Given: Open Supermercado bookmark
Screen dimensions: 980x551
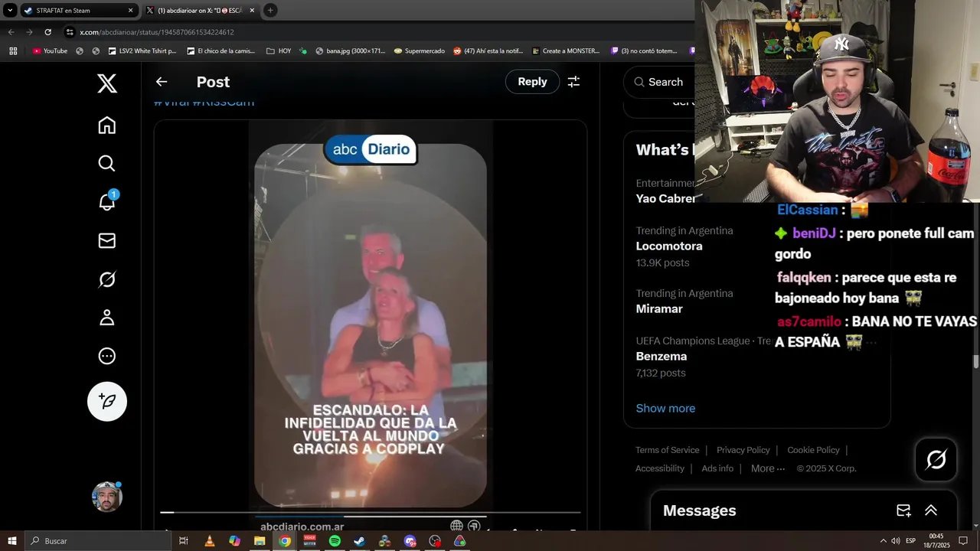Looking at the screenshot, I should pyautogui.click(x=419, y=51).
